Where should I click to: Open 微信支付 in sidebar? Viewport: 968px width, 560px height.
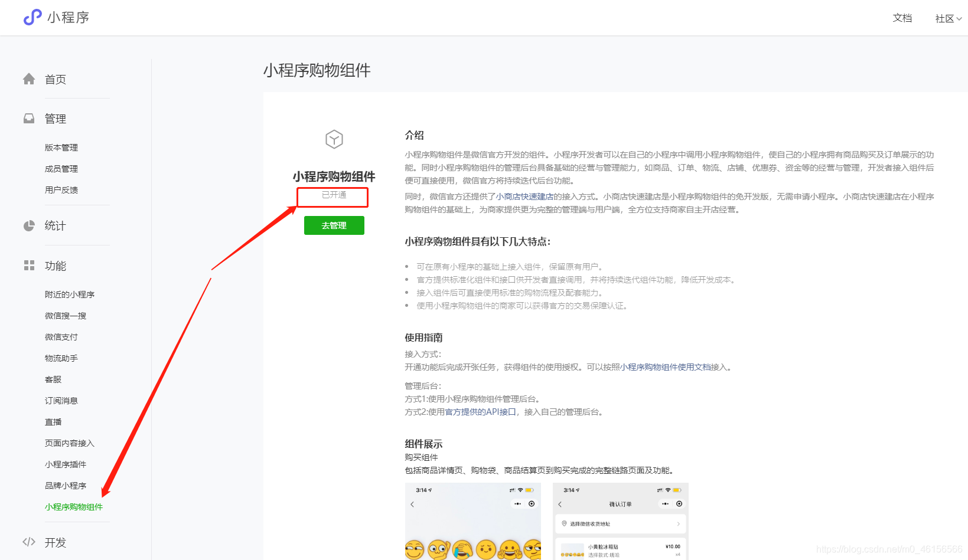pos(61,337)
